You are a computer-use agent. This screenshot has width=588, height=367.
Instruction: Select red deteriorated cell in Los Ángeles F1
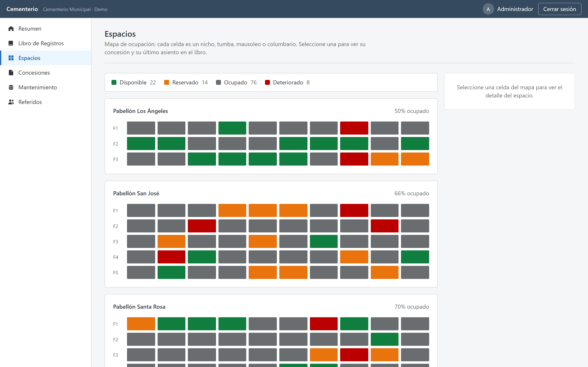point(354,128)
